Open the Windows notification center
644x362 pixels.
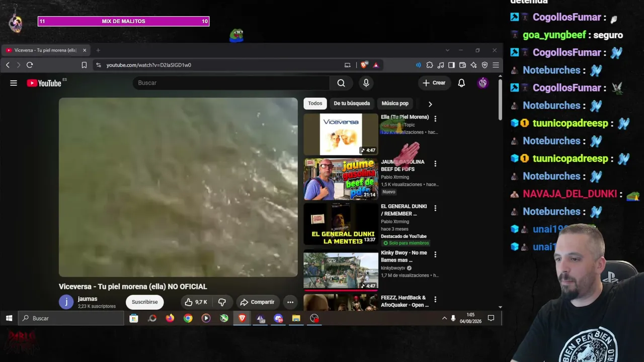click(491, 318)
